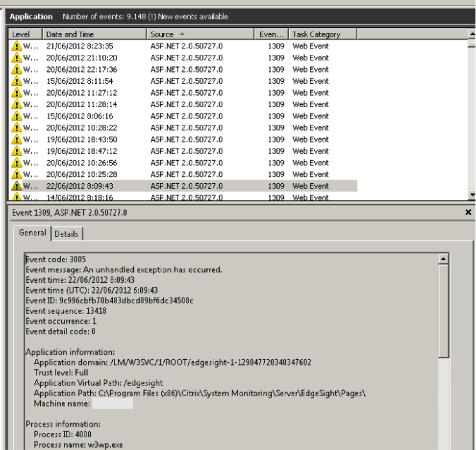Sort events by the Source column header

[x=201, y=34]
